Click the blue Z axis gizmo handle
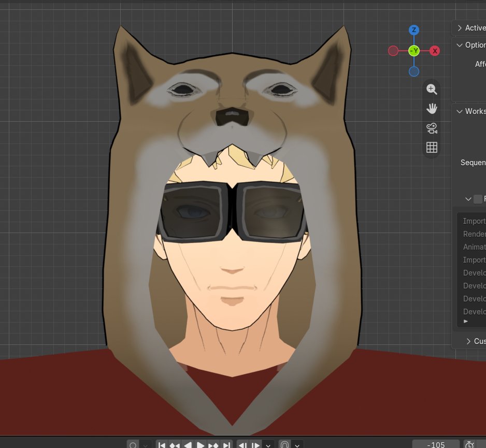The height and width of the screenshot is (448, 486). pyautogui.click(x=414, y=30)
